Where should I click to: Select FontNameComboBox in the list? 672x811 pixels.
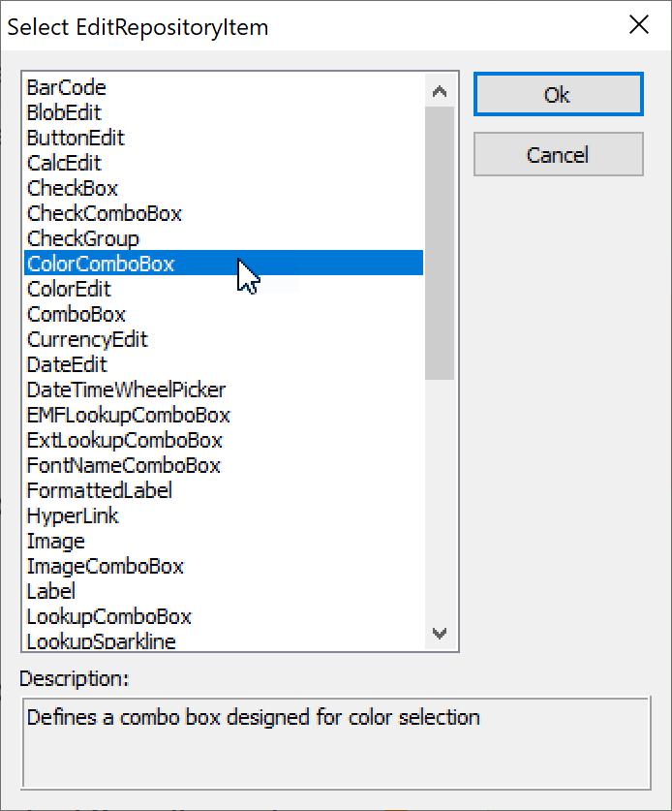point(124,466)
